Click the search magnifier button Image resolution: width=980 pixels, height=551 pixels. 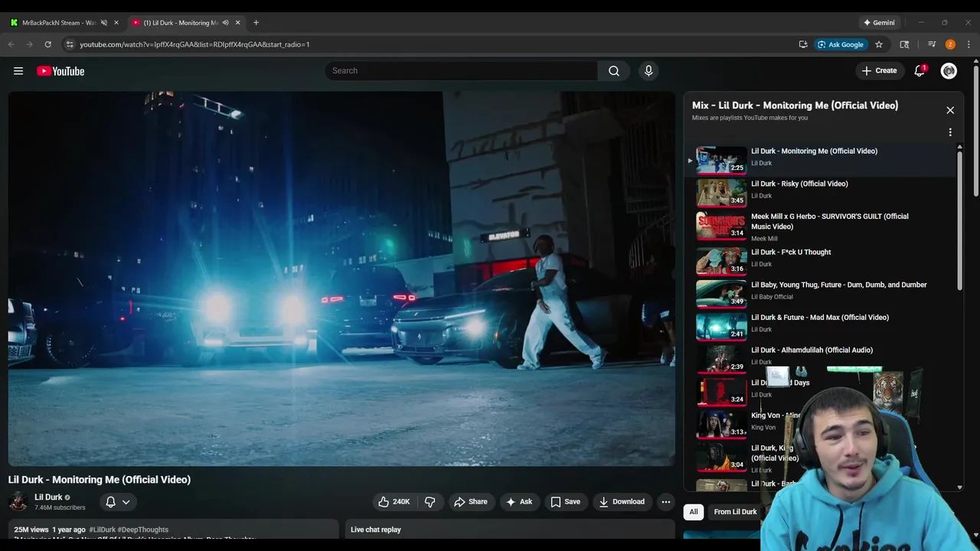(614, 70)
